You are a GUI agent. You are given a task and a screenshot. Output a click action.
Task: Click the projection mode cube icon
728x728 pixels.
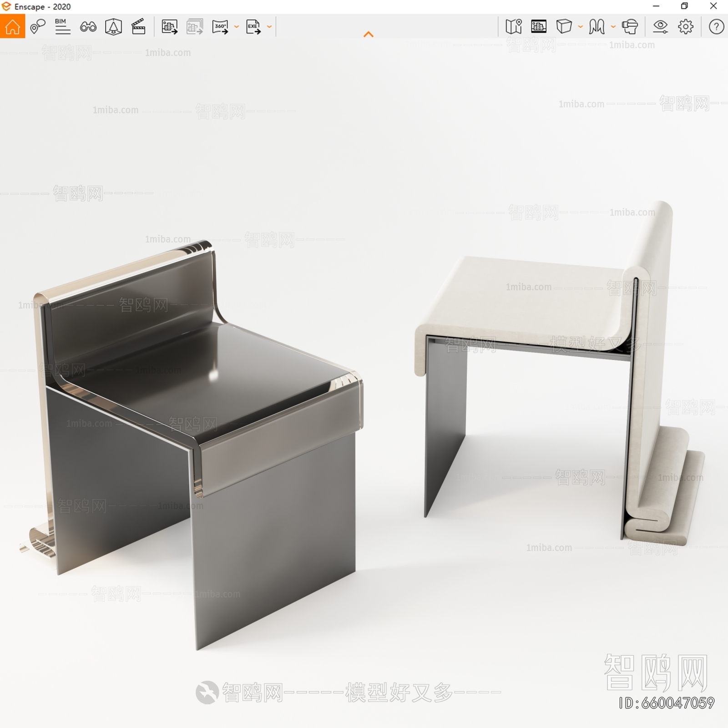coord(564,26)
